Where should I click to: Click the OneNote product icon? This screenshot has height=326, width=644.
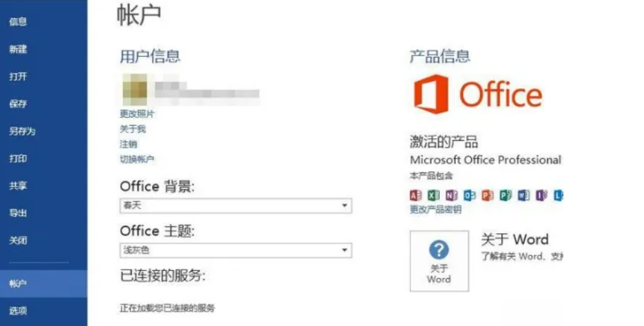click(451, 195)
